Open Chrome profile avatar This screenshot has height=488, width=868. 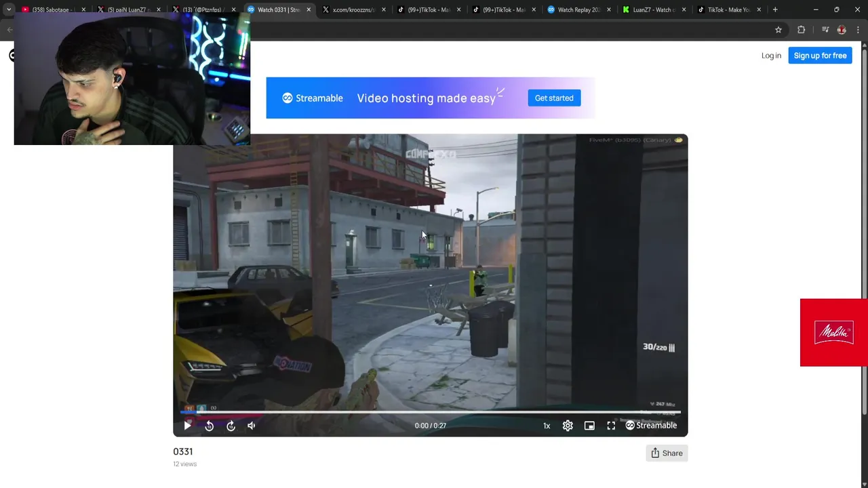842,30
